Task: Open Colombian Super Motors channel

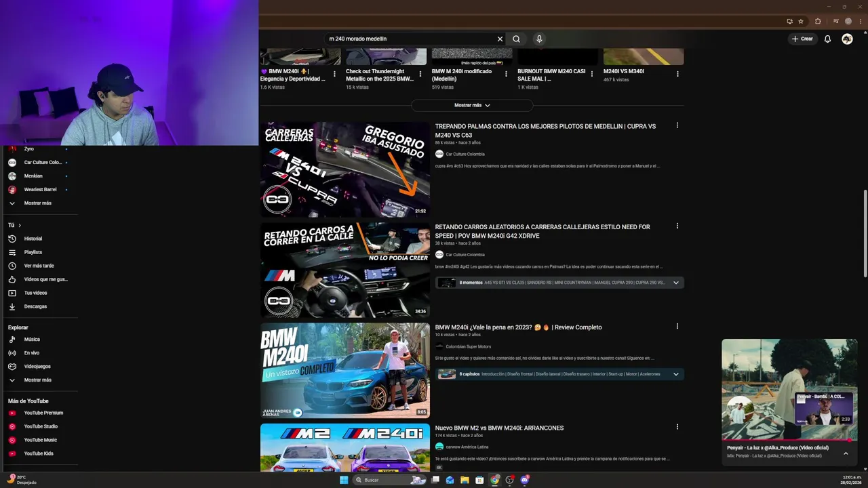Action: [x=468, y=346]
